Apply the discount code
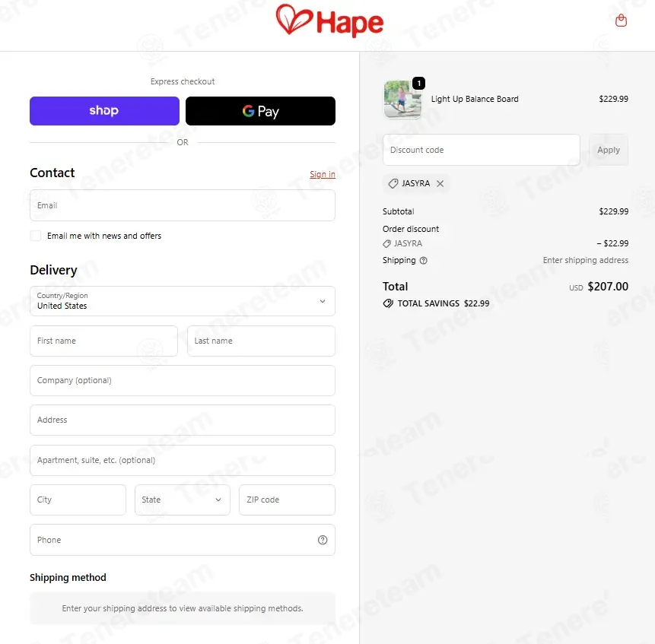Viewport: 655px width, 644px height. tap(609, 150)
